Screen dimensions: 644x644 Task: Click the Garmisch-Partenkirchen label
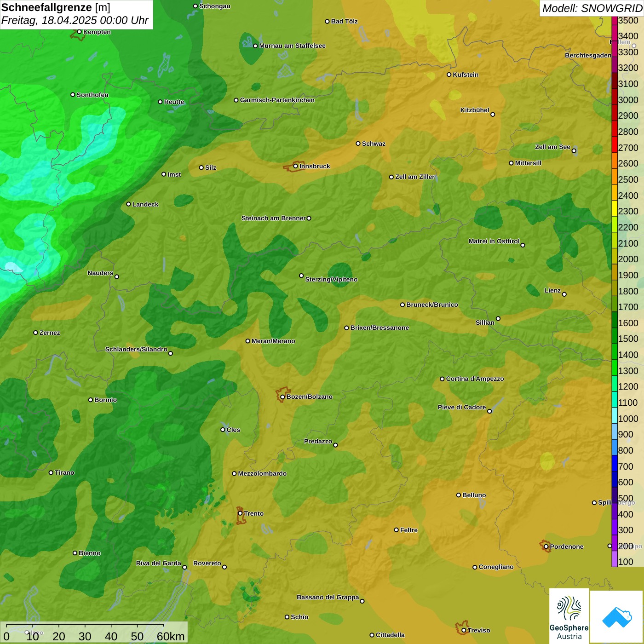(277, 100)
